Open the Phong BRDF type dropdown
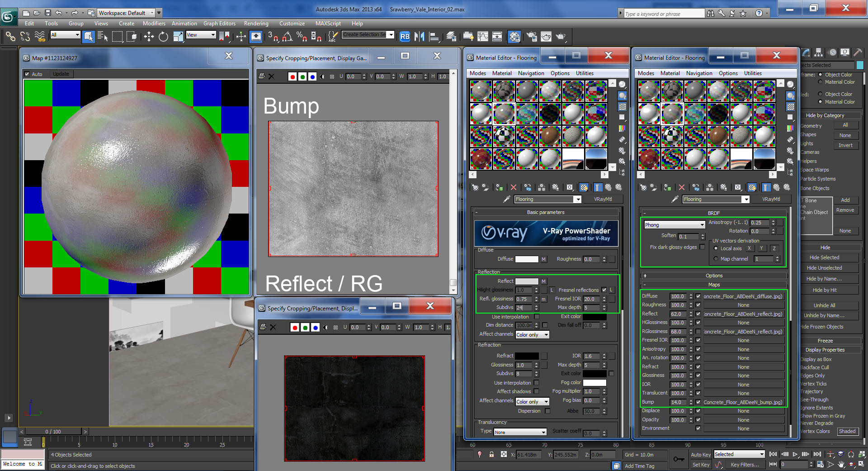The height and width of the screenshot is (471, 868). [674, 225]
